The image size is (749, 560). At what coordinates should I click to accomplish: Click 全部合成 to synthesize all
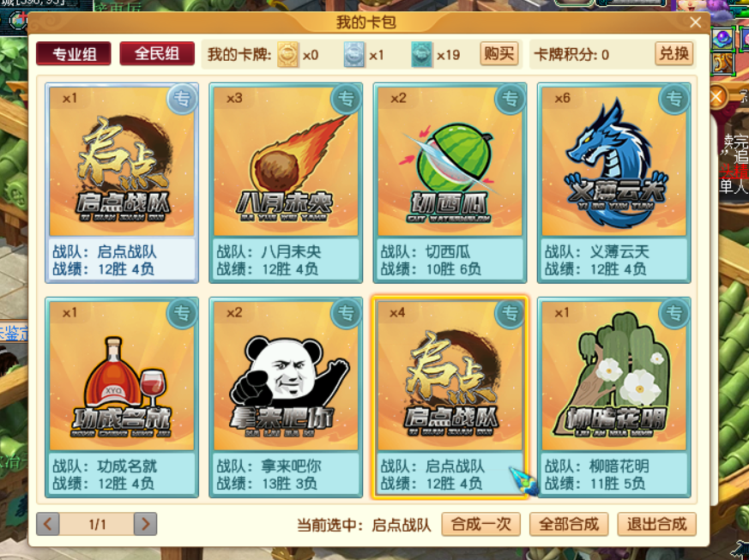coord(569,524)
